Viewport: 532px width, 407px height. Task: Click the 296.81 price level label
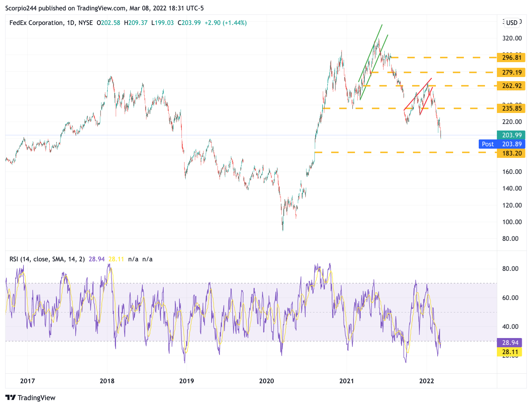point(511,58)
